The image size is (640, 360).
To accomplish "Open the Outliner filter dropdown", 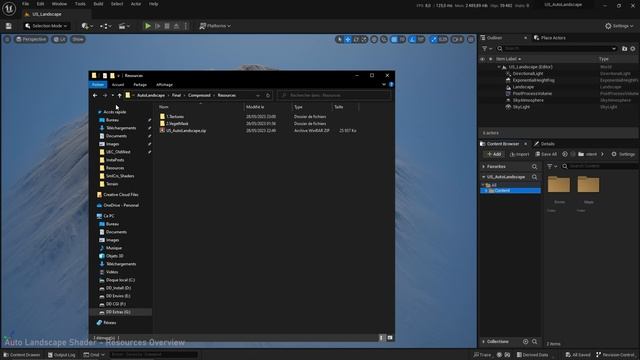I will tap(487, 49).
